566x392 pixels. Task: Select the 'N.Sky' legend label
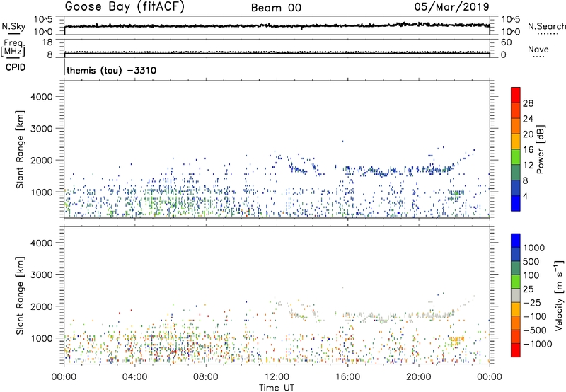(13, 26)
